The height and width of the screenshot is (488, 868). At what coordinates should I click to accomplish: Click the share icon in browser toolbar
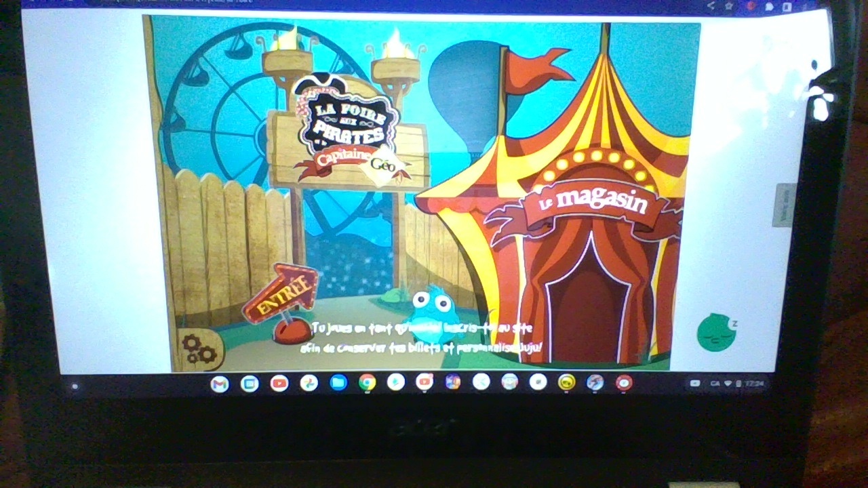point(711,5)
